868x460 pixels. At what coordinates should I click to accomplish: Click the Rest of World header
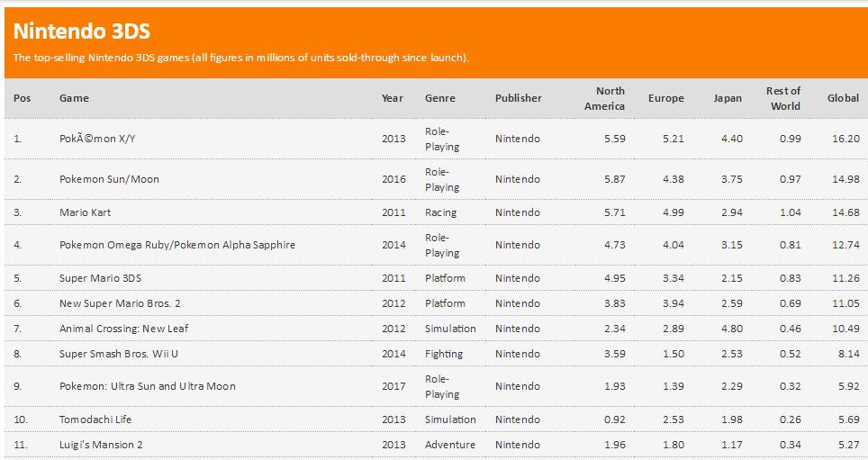click(x=783, y=98)
